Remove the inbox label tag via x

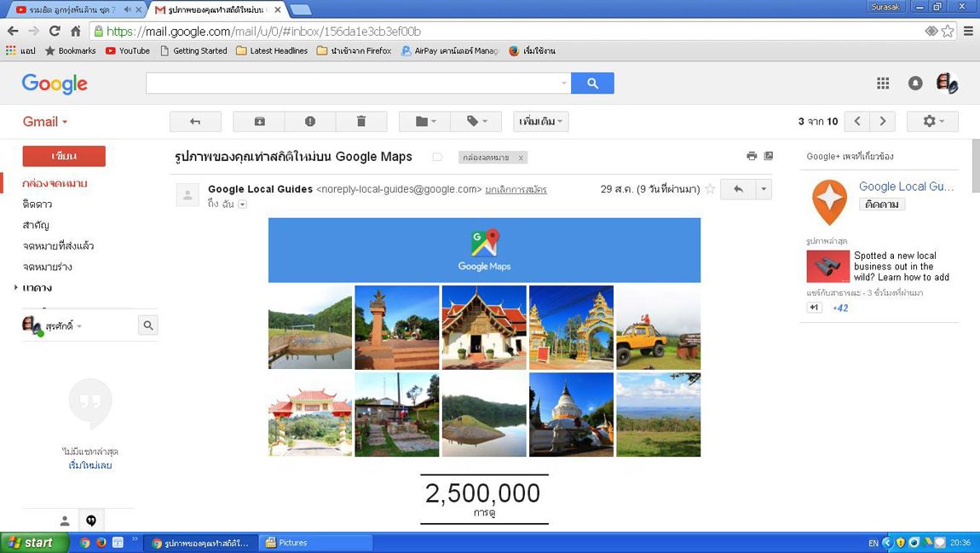coord(521,158)
